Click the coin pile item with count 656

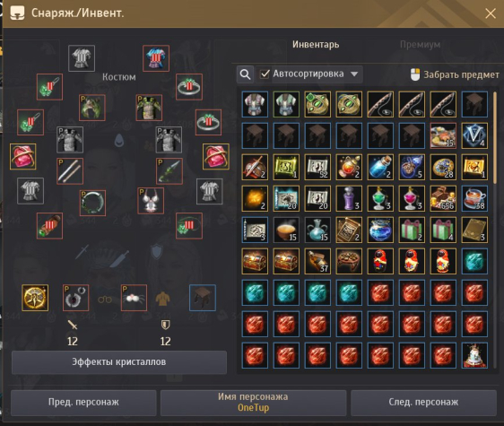point(443,198)
